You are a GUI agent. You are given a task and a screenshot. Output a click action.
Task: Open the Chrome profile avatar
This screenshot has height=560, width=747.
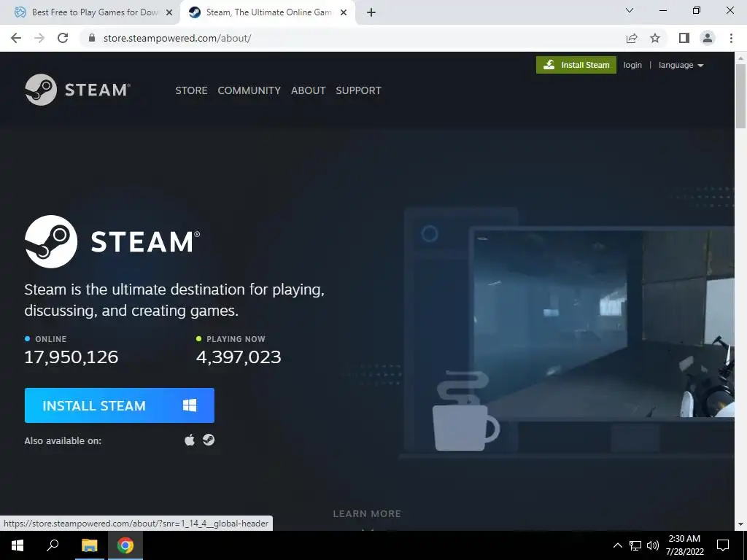(708, 38)
